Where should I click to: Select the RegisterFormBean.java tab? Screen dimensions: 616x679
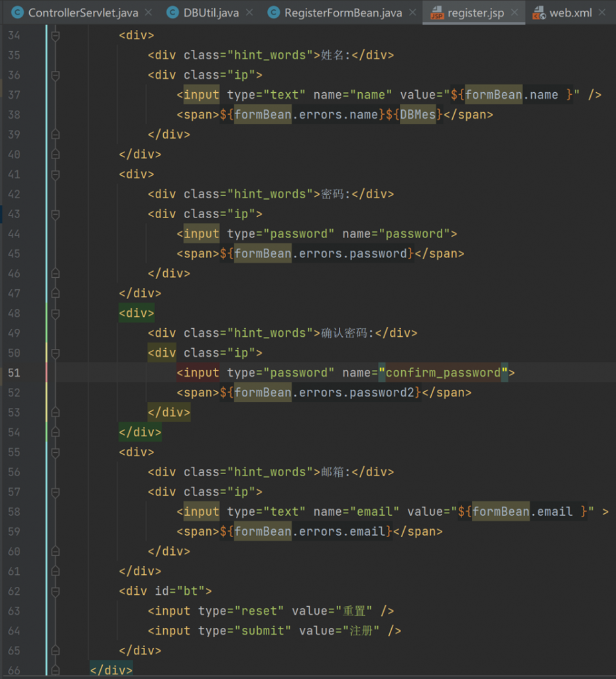click(x=343, y=13)
